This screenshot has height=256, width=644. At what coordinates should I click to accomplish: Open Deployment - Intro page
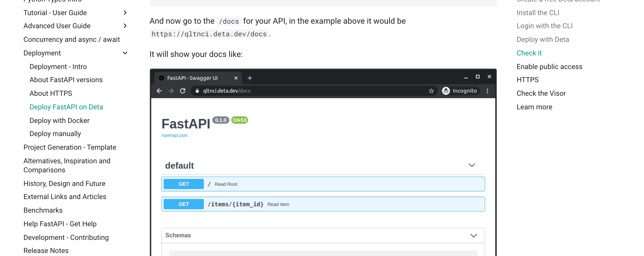(58, 67)
